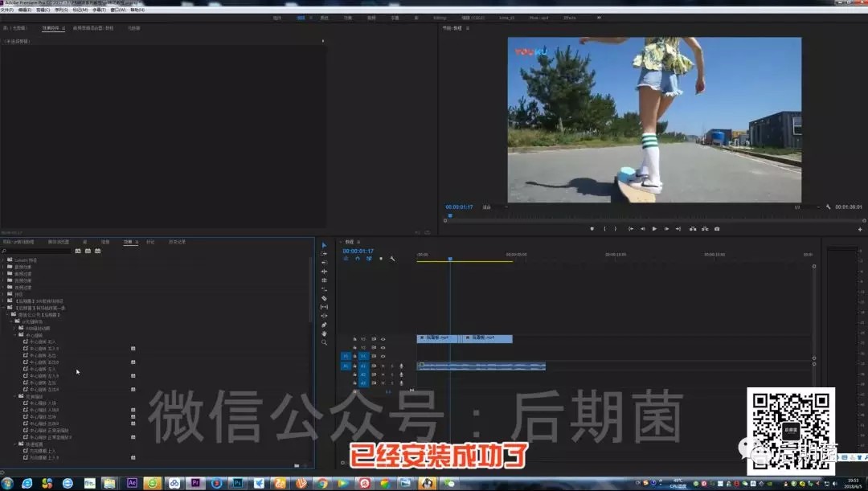Click the Extract button in Program monitor
Screen dimensions: 868x491
click(x=705, y=228)
